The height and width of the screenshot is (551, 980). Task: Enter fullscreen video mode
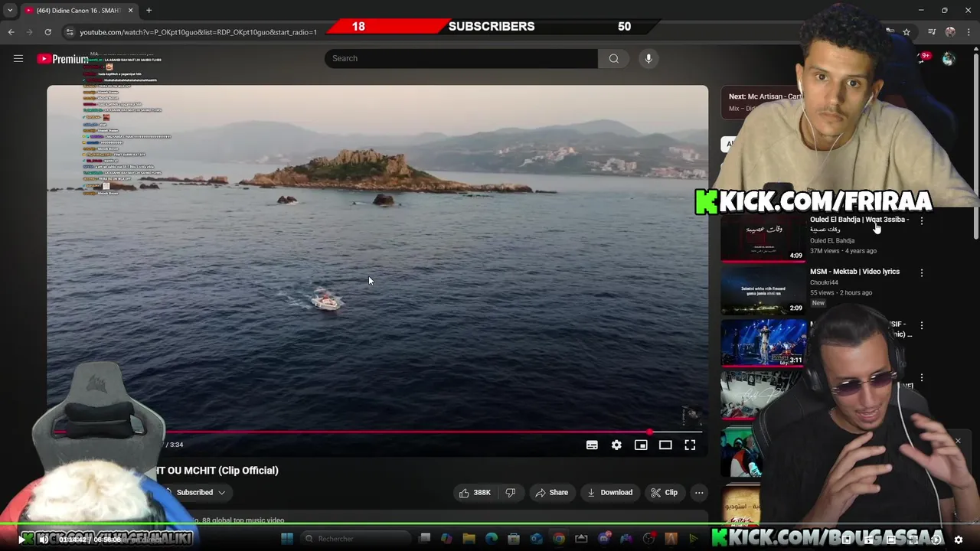pos(690,445)
